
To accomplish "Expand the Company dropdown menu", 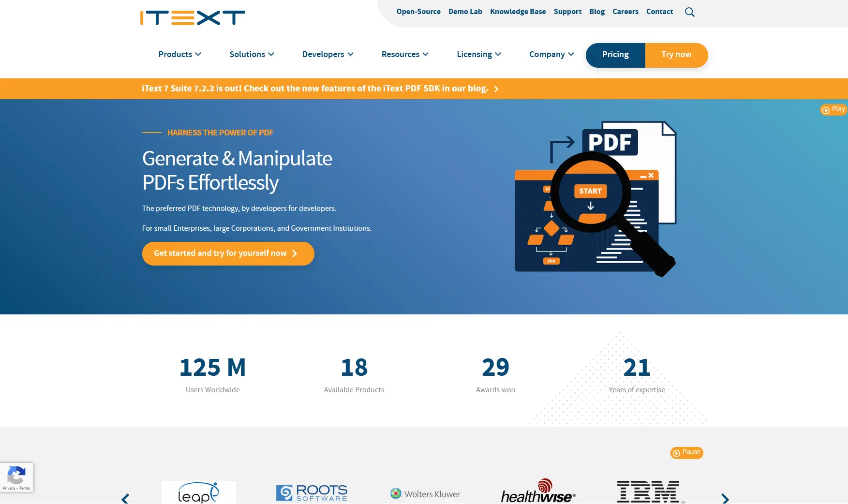I will click(552, 54).
